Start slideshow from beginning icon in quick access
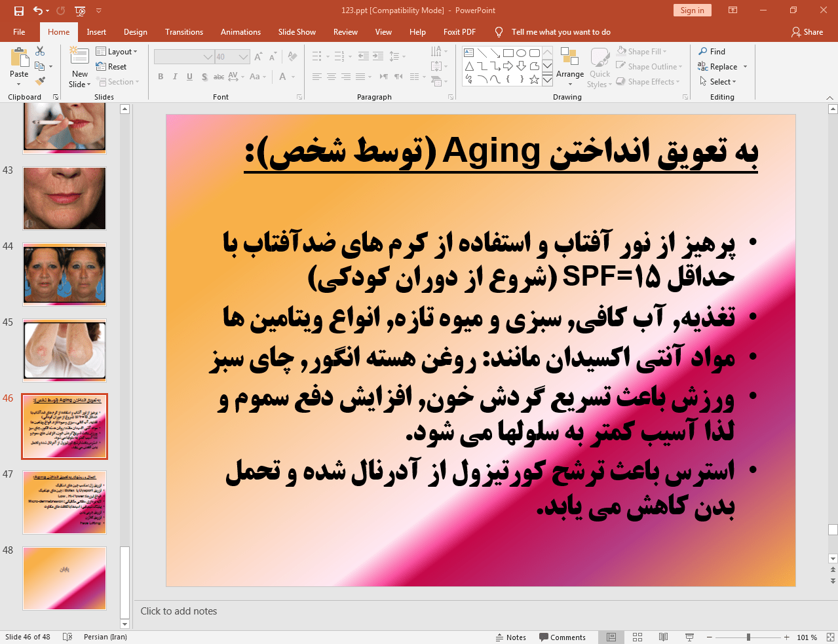The height and width of the screenshot is (644, 838). (x=80, y=10)
